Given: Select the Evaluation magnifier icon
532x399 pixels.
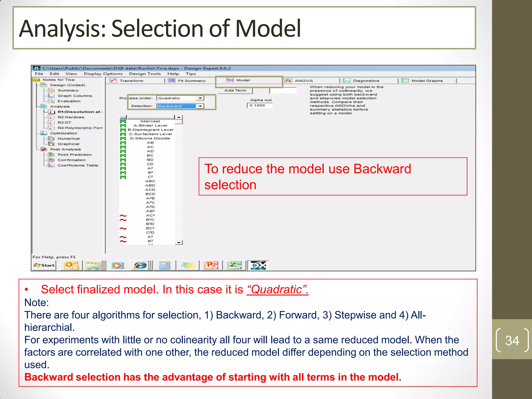Looking at the screenshot, I should point(51,101).
